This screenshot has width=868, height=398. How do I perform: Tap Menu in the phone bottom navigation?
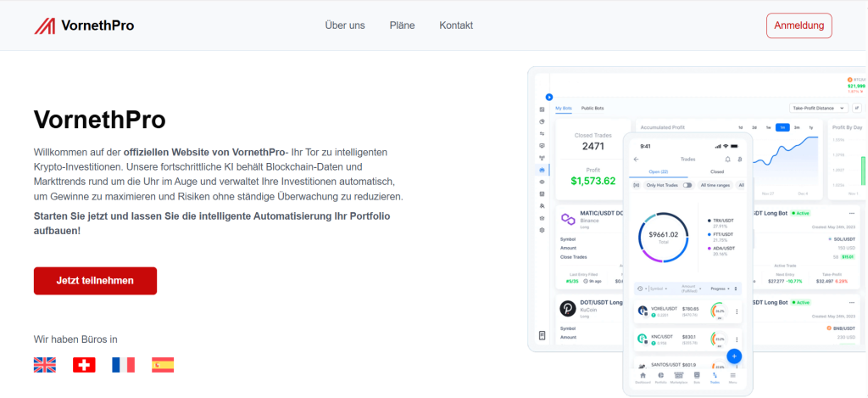733,378
